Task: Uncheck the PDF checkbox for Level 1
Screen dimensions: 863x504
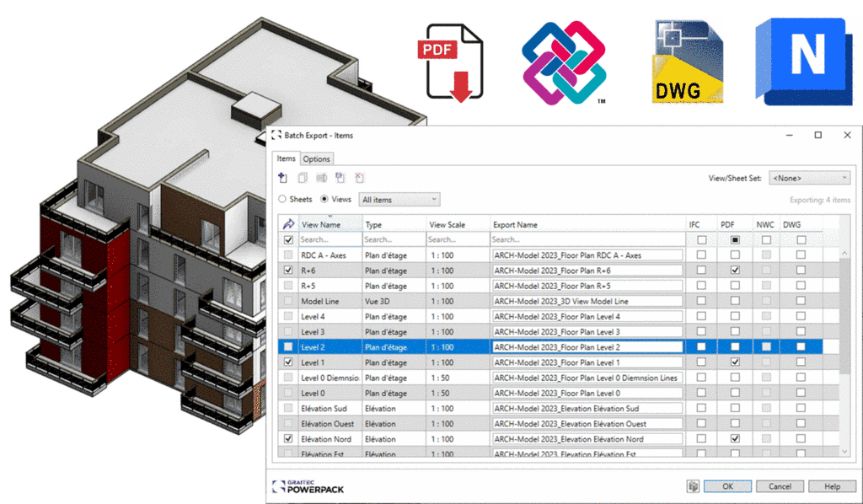Action: (735, 362)
